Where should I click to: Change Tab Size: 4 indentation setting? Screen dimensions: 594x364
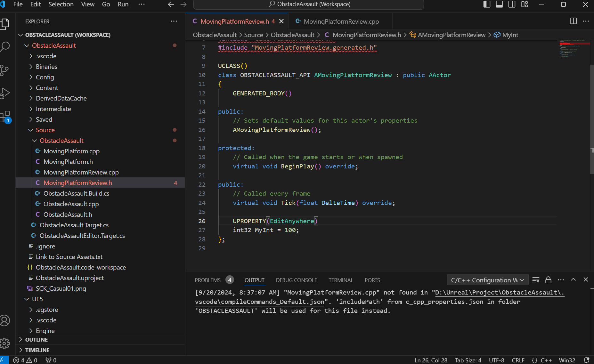pyautogui.click(x=468, y=360)
